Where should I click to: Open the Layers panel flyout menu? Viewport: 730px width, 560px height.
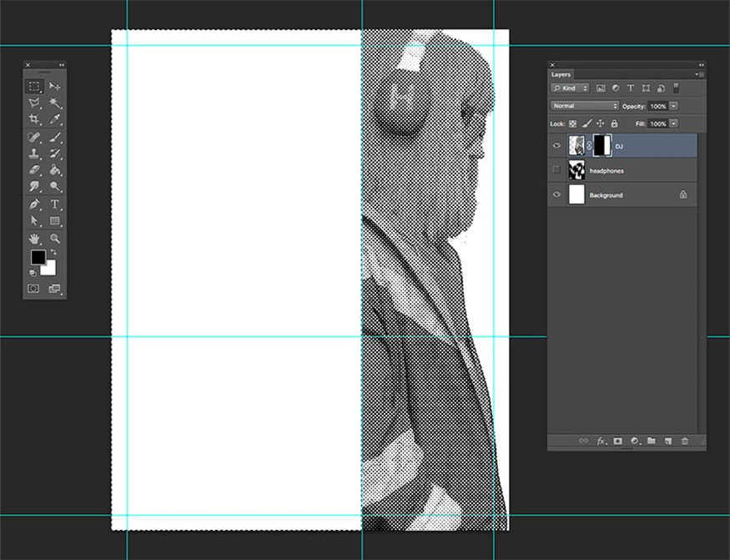pyautogui.click(x=700, y=74)
